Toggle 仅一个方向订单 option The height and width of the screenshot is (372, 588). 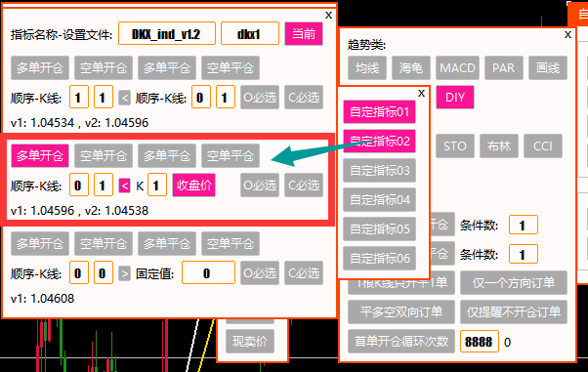click(514, 282)
